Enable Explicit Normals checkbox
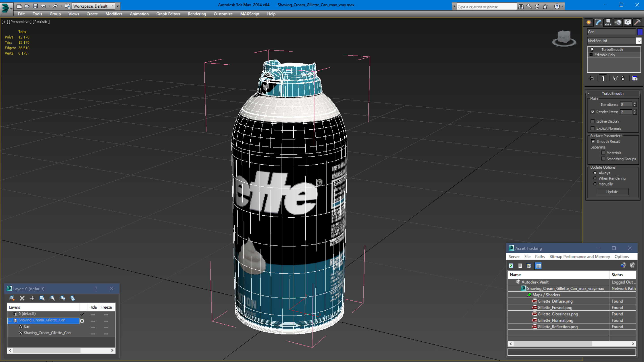Viewport: 644px width, 362px height. (x=593, y=128)
